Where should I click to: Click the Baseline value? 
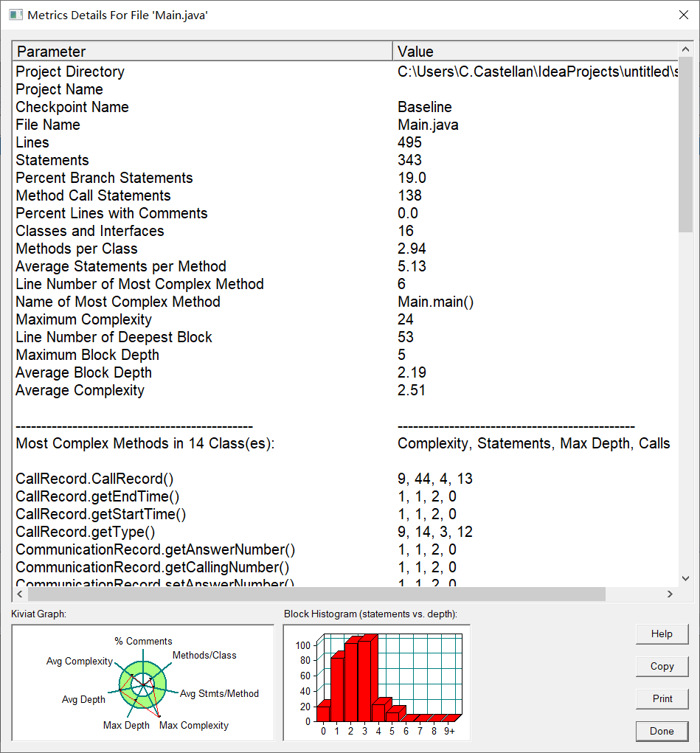click(x=425, y=107)
